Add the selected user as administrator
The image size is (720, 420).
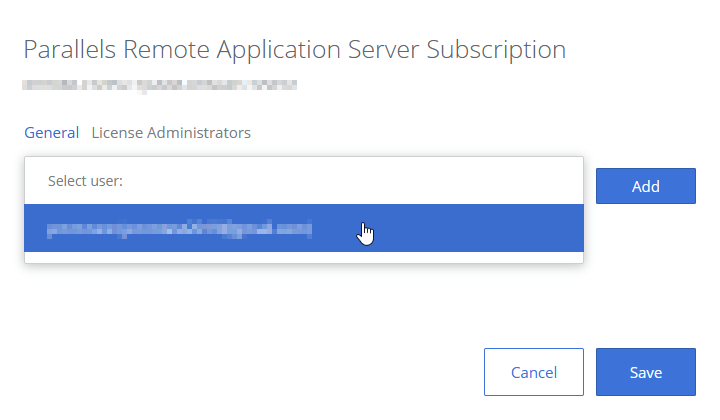pyautogui.click(x=645, y=186)
